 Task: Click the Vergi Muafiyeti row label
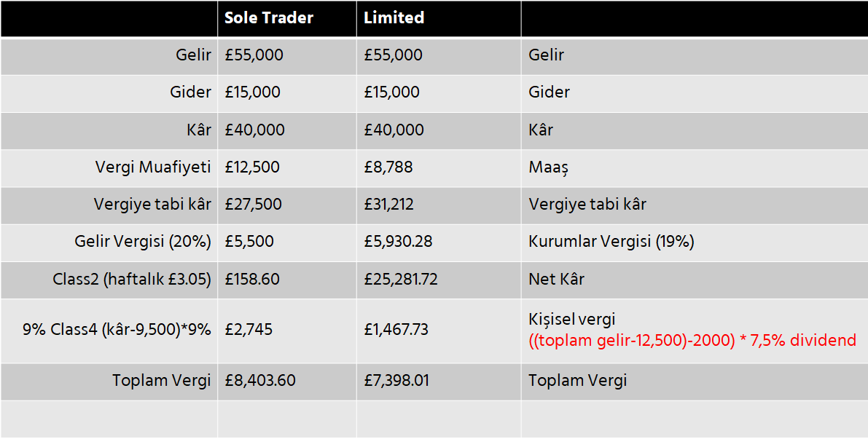point(153,167)
